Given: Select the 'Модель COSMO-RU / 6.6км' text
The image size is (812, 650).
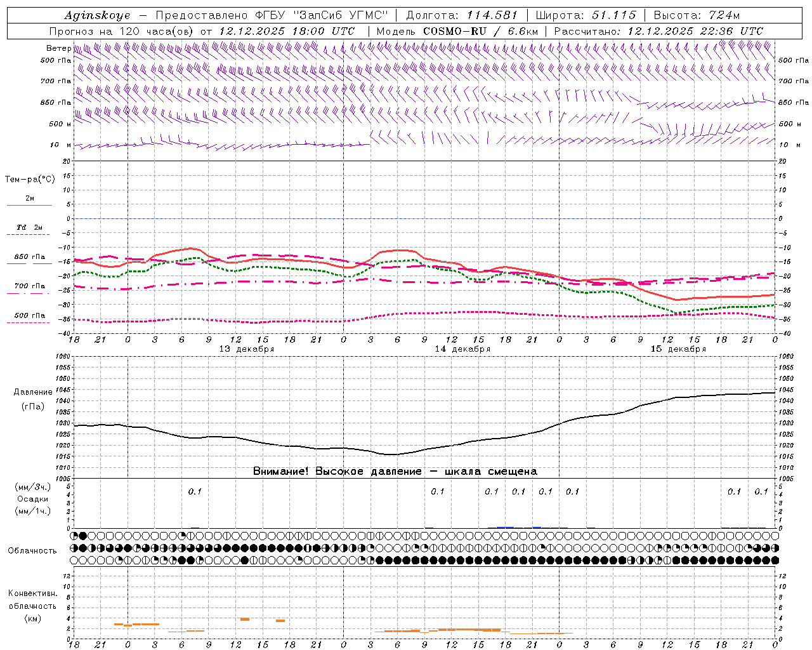Looking at the screenshot, I should (457, 31).
